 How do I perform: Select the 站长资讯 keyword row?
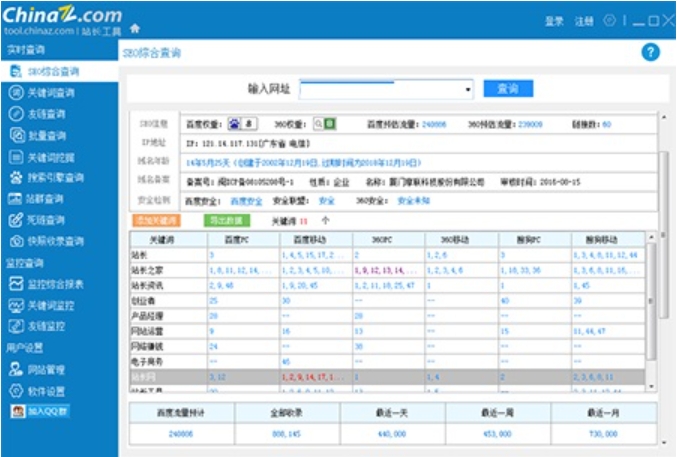pyautogui.click(x=387, y=285)
